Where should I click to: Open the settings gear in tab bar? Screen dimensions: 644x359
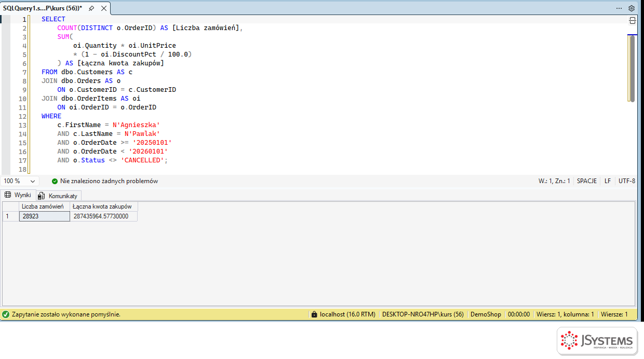pos(632,8)
